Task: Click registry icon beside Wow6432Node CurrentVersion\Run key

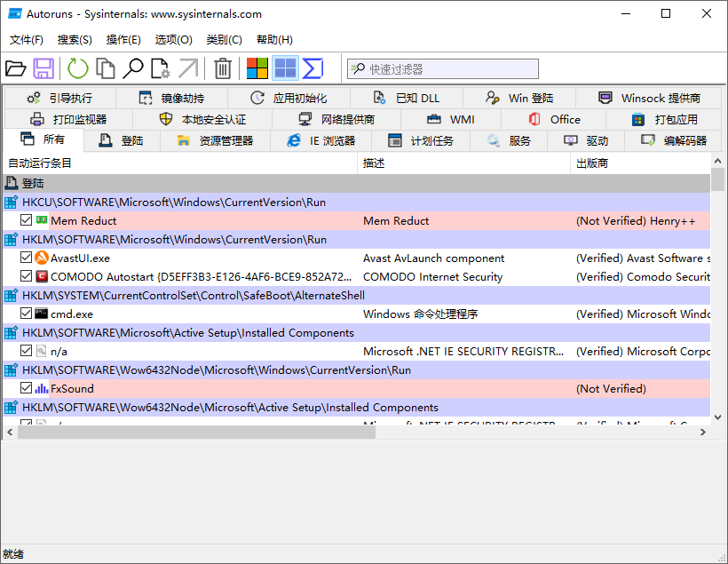Action: click(x=12, y=369)
